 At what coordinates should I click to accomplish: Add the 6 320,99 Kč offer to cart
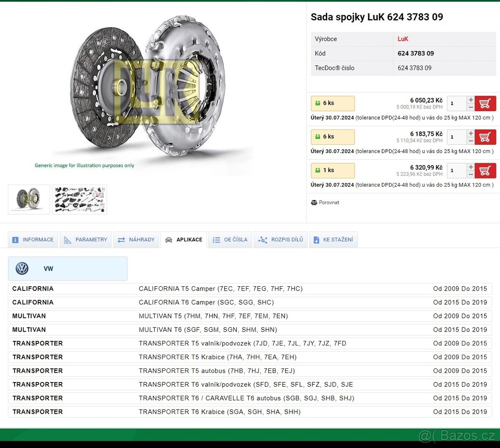pos(485,170)
